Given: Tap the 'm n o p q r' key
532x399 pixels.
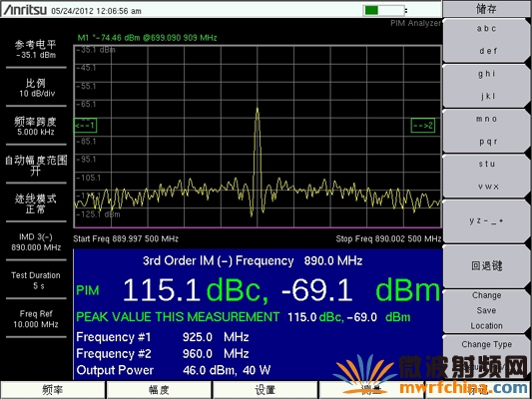Looking at the screenshot, I should [486, 131].
